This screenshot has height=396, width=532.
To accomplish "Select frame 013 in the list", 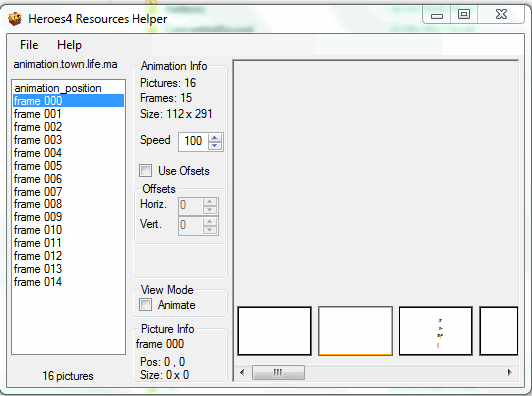I will click(68, 269).
